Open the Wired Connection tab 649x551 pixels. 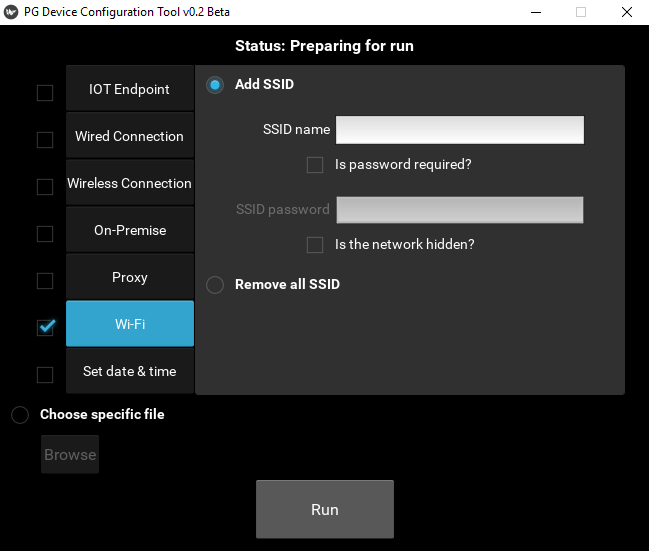point(130,135)
